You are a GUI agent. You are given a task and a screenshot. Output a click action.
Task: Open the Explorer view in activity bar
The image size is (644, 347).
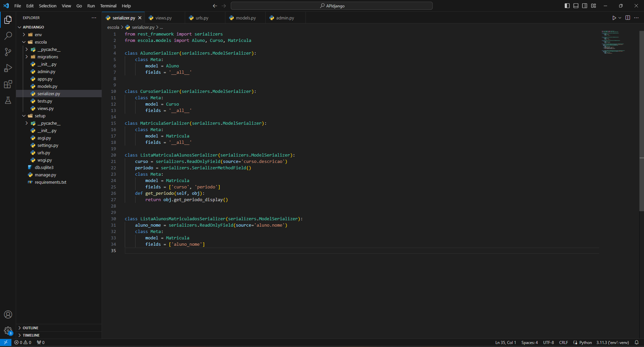tap(8, 20)
